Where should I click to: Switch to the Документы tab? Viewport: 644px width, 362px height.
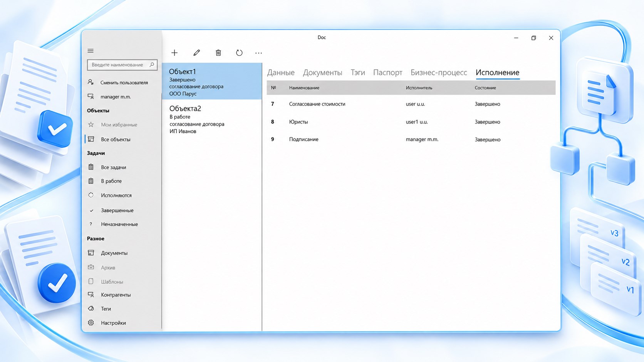click(x=322, y=72)
